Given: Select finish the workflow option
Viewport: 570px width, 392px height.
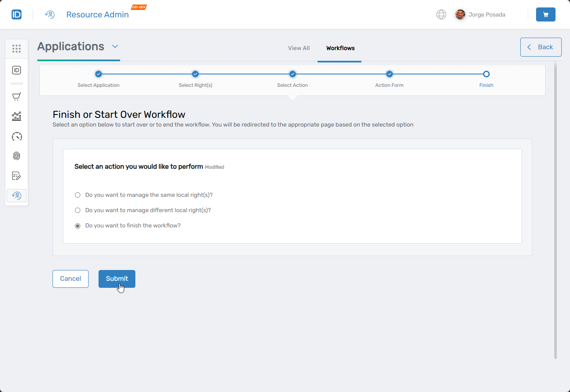Looking at the screenshot, I should tap(77, 225).
